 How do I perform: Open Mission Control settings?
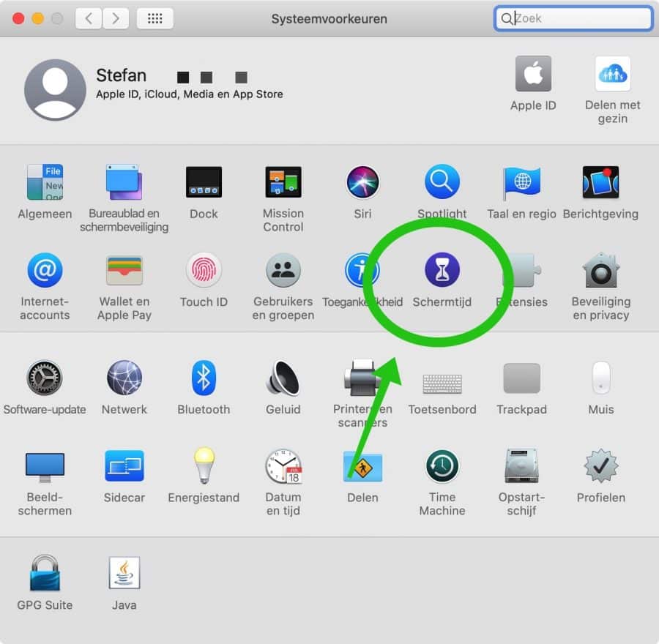[283, 182]
